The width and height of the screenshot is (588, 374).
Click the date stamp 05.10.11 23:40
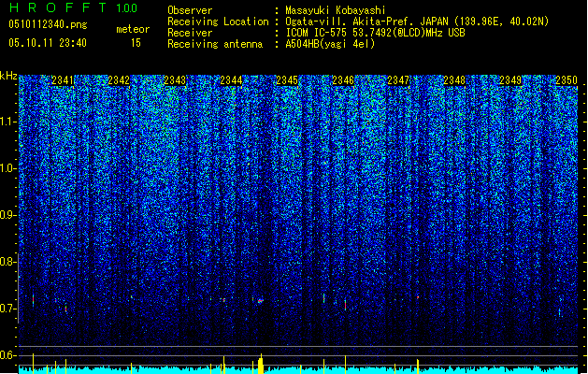click(48, 43)
